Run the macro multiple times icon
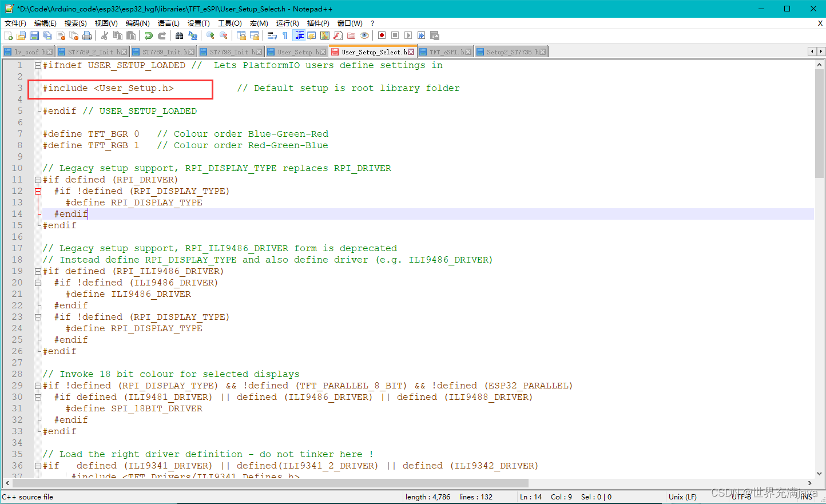Image resolution: width=826 pixels, height=504 pixels. coord(421,35)
